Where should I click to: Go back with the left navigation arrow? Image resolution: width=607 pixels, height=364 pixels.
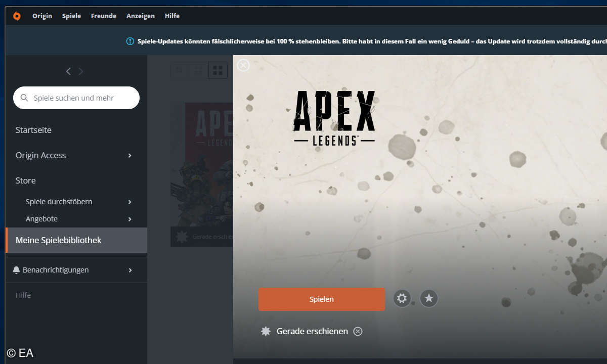coord(68,71)
